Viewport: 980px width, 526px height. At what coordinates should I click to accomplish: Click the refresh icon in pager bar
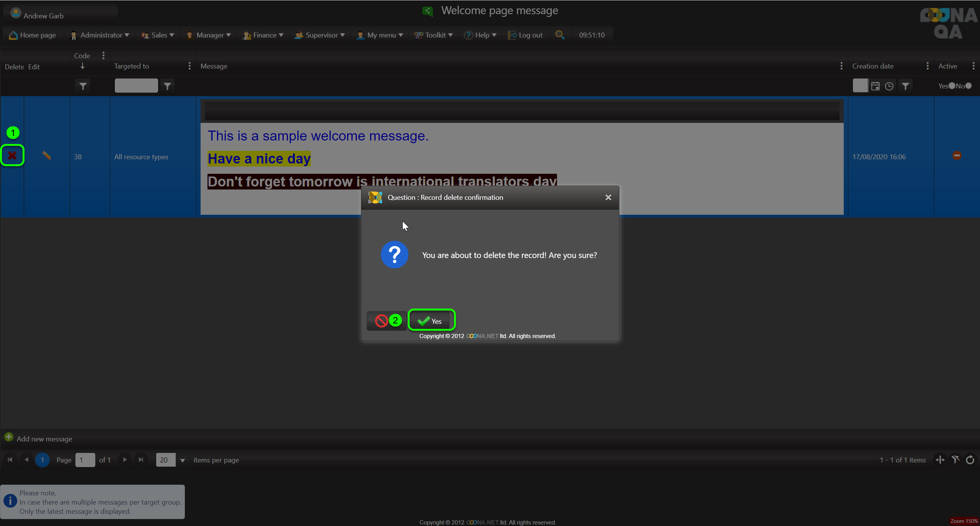pos(970,460)
